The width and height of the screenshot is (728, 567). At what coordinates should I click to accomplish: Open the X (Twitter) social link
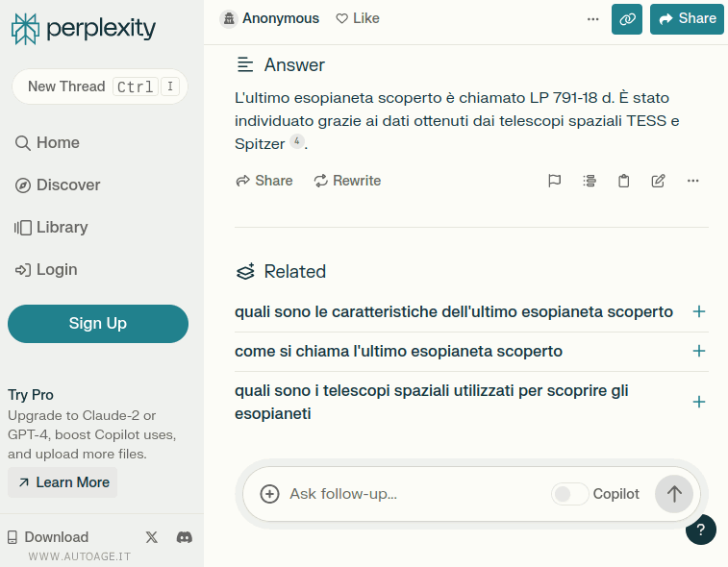(x=151, y=537)
